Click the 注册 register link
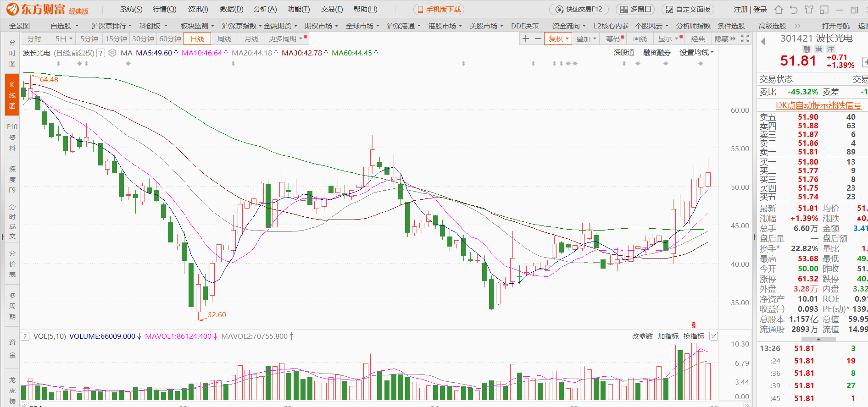This screenshot has width=868, height=407. [740, 10]
